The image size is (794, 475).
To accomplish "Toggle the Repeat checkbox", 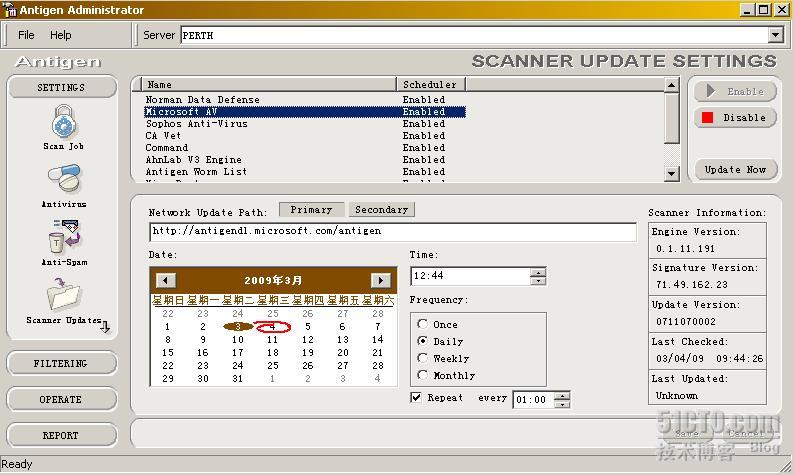I will point(416,398).
